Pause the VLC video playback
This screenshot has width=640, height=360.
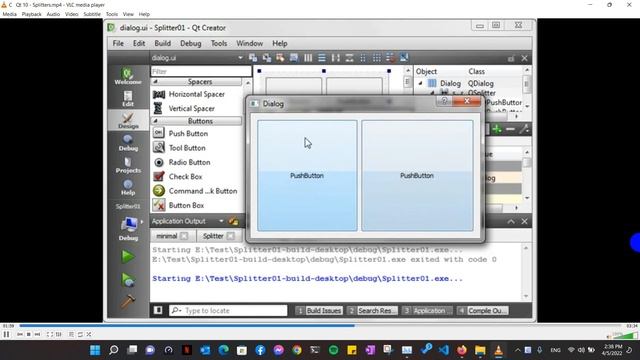point(6,334)
